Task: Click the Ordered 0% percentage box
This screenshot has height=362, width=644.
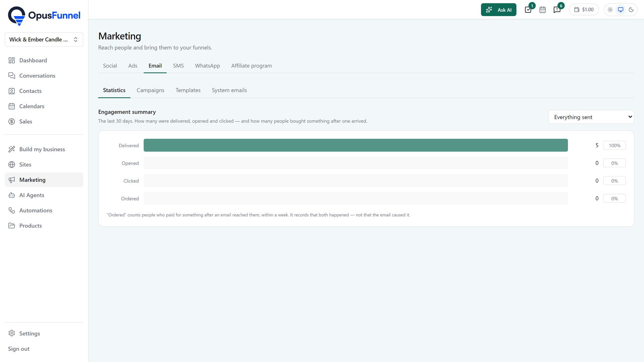Action: tap(614, 198)
